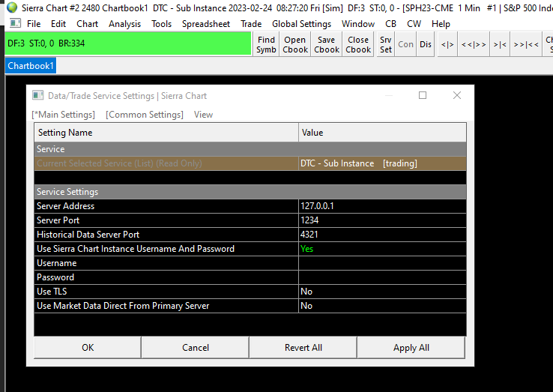Click the Revert All button
The width and height of the screenshot is (553, 392).
click(x=303, y=348)
